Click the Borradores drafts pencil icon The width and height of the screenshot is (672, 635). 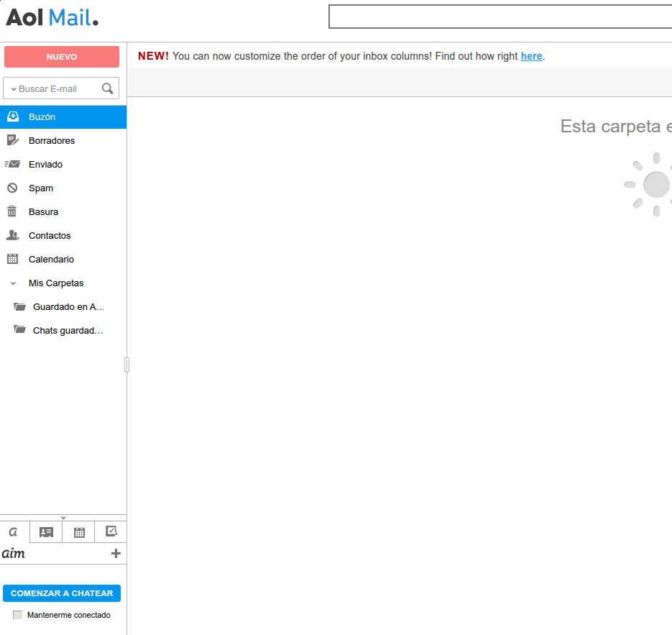pyautogui.click(x=13, y=140)
